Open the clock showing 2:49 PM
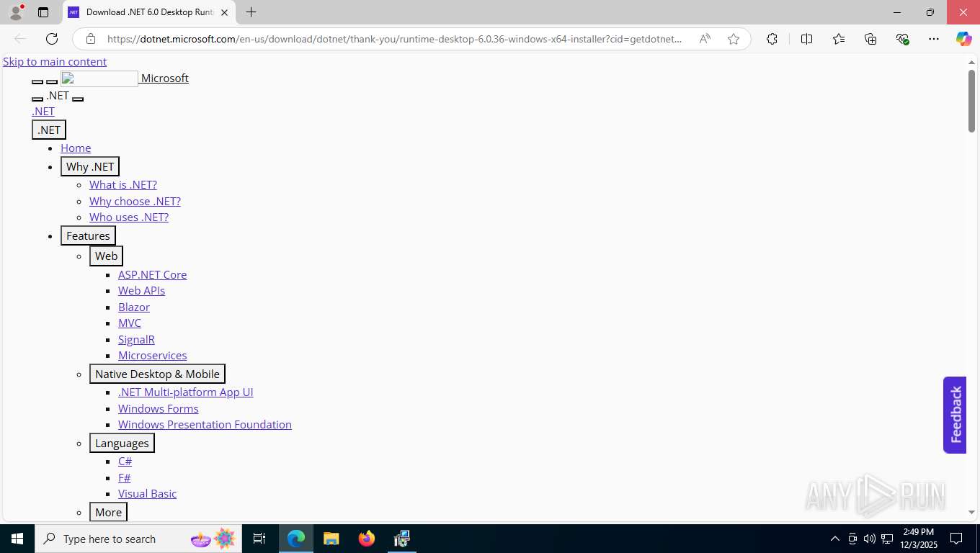The width and height of the screenshot is (980, 553). 918,539
